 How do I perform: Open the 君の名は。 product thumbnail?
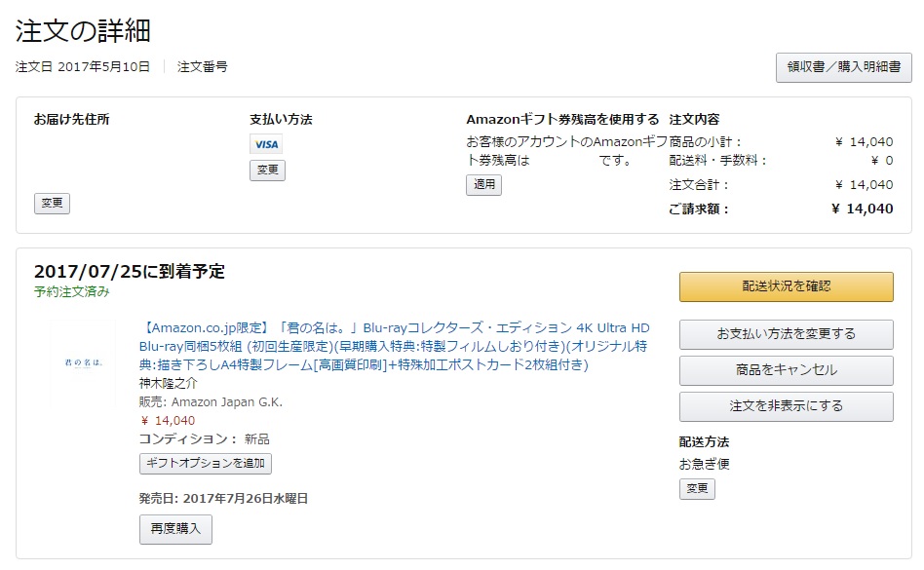(x=83, y=363)
